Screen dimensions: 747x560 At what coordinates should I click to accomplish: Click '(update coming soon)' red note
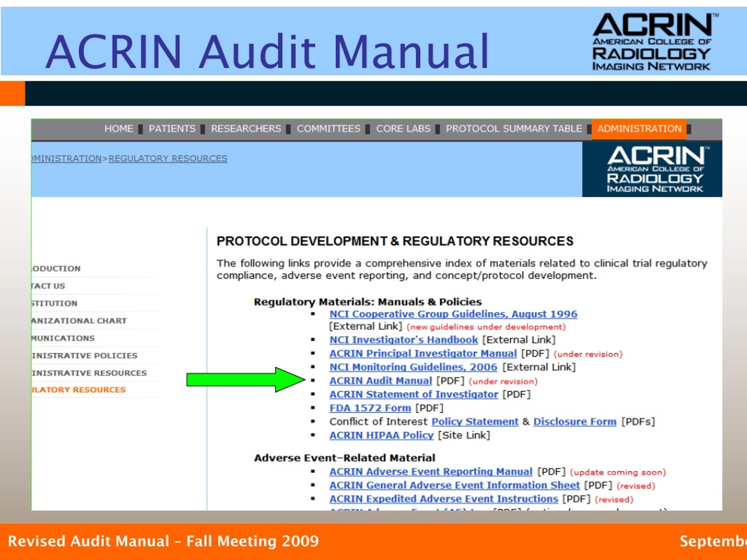point(618,472)
